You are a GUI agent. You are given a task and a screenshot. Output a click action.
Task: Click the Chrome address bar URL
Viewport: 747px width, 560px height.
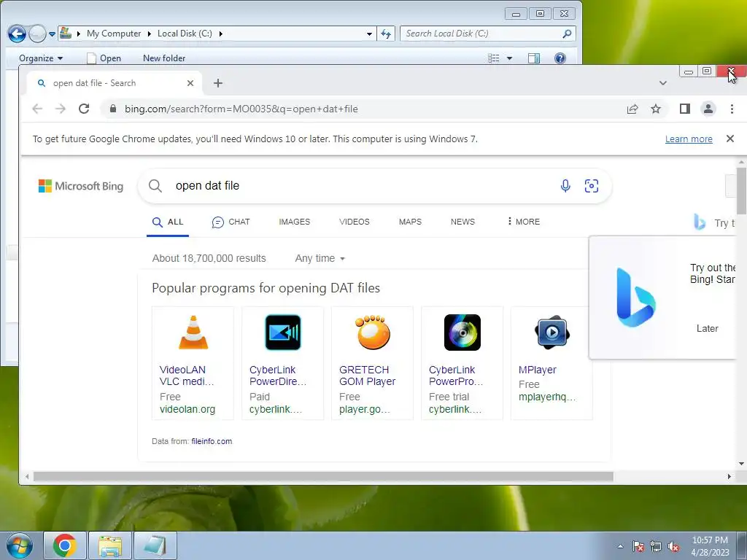(x=241, y=109)
